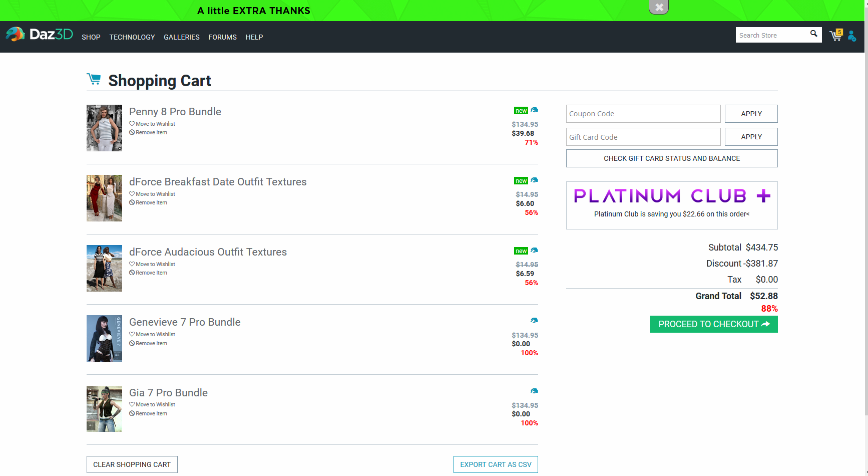This screenshot has width=868, height=476.
Task: Clear the shopping cart
Action: [x=132, y=464]
